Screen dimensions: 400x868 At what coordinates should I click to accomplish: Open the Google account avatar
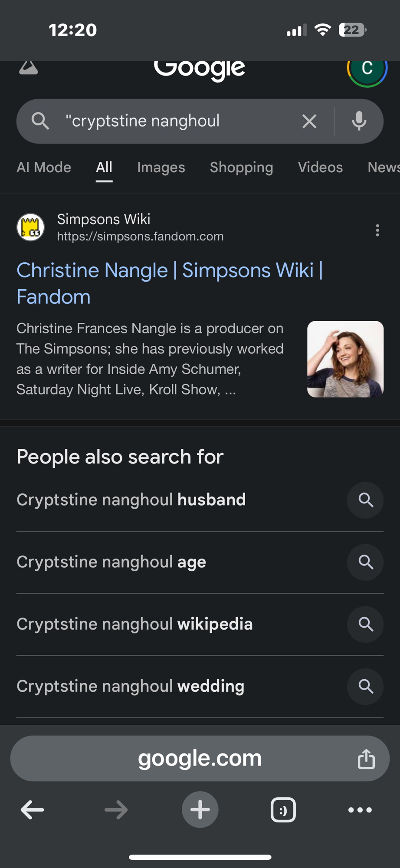click(x=367, y=69)
